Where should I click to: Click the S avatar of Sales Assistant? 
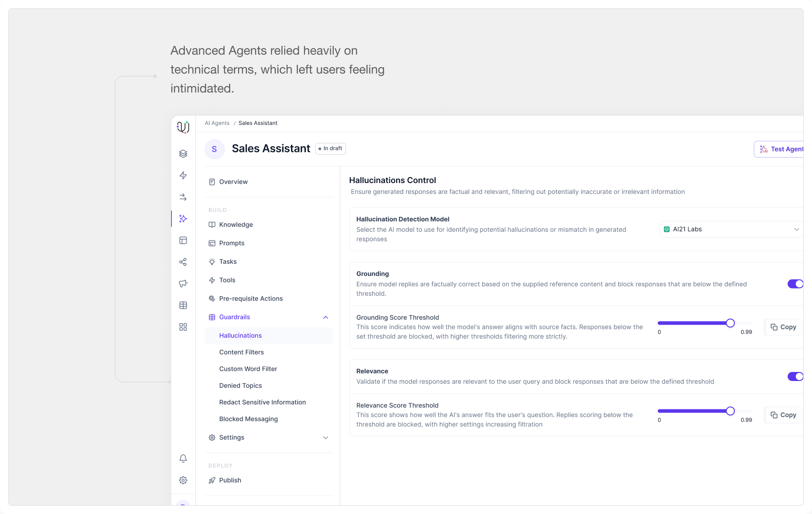coord(215,149)
